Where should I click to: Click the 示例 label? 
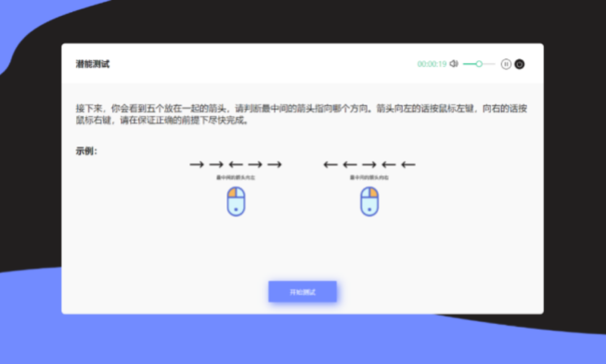(86, 151)
